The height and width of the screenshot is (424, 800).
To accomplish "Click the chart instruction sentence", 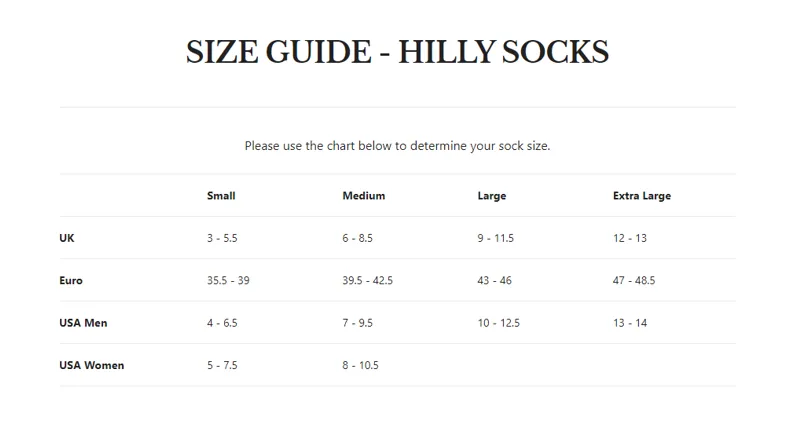I will tap(397, 146).
